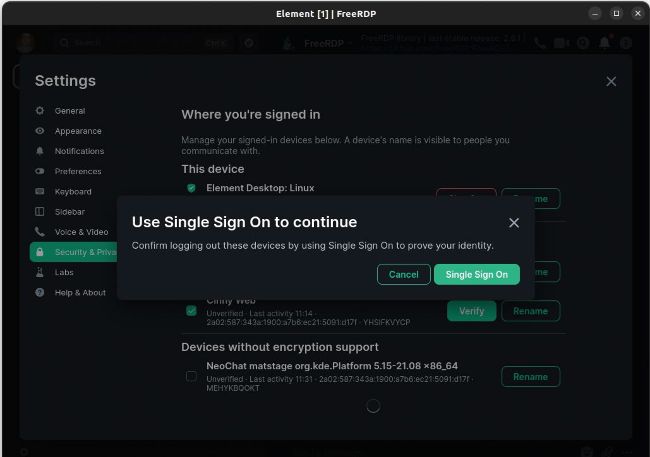Close the Single Sign On dialog
Image resolution: width=650 pixels, height=457 pixels.
coord(514,223)
